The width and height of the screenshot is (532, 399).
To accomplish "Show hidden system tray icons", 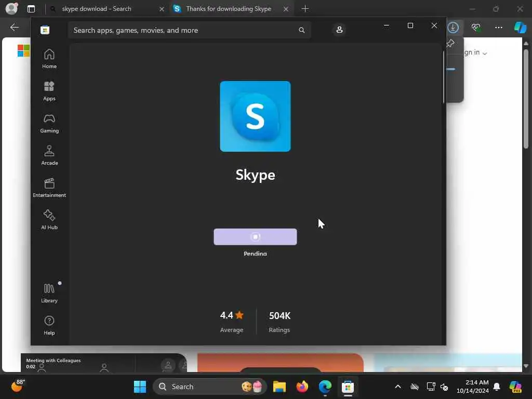I will (398, 387).
